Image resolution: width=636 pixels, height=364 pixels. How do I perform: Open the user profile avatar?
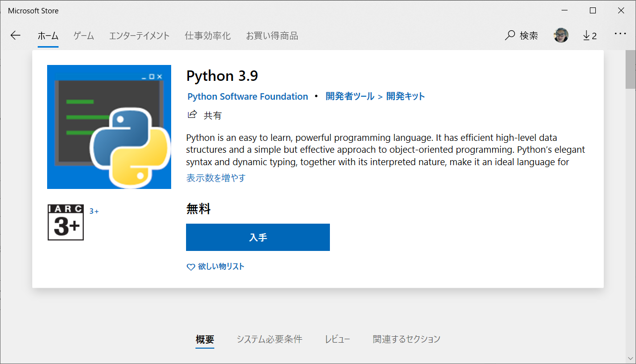coord(561,35)
